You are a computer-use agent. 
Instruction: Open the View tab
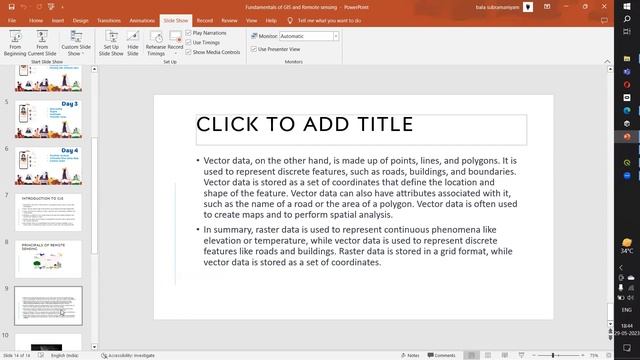coord(251,20)
